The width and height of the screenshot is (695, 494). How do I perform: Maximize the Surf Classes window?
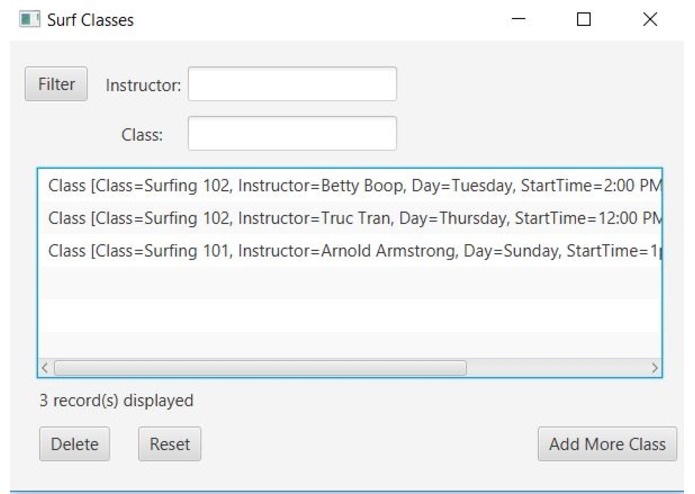tap(584, 19)
